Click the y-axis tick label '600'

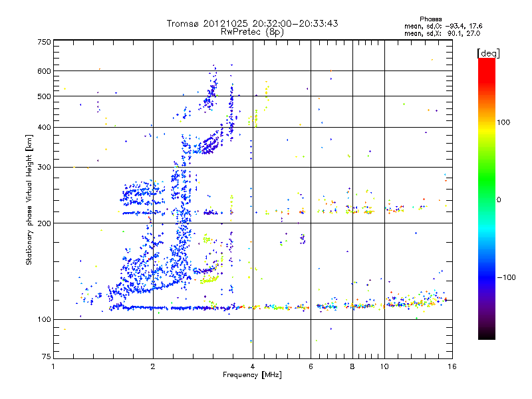click(44, 71)
